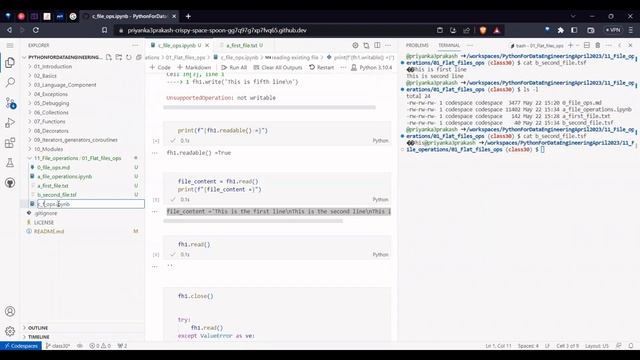Open the new browser tab button
The width and height of the screenshot is (640, 360).
tap(188, 16)
